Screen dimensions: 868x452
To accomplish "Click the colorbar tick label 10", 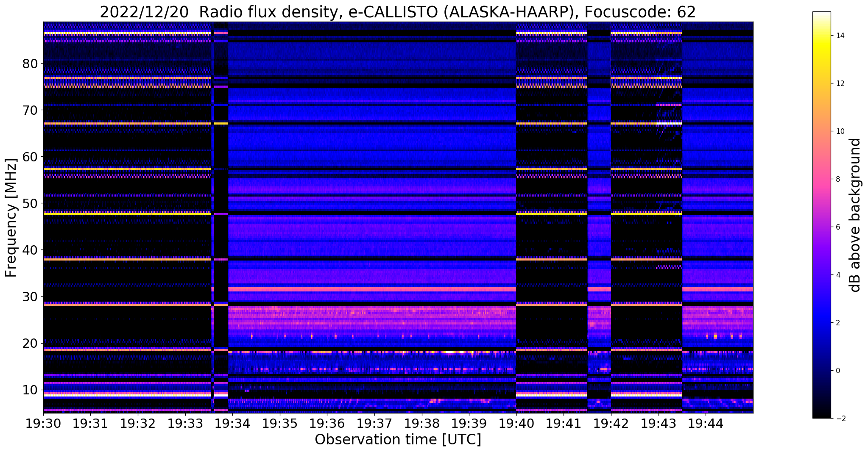I will [x=839, y=131].
